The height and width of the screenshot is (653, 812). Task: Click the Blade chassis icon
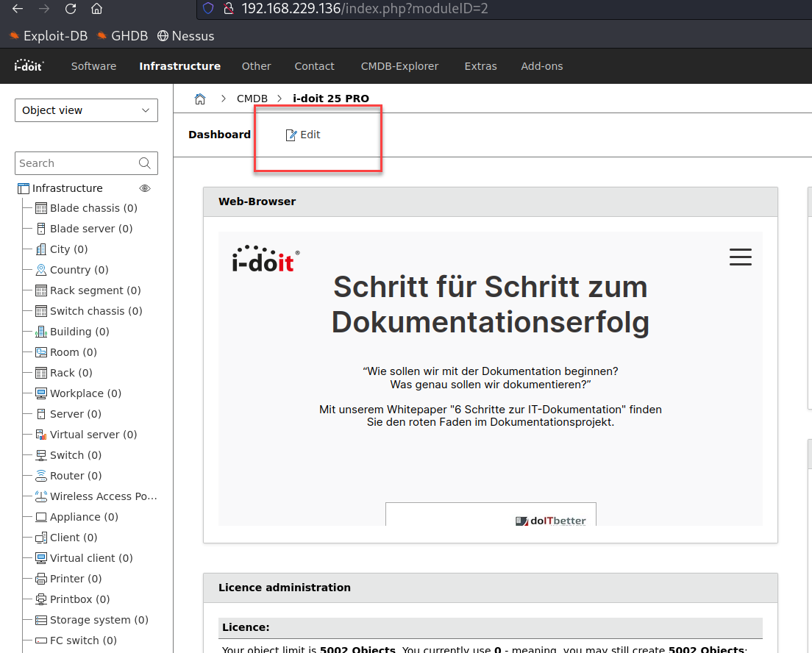[x=41, y=208]
